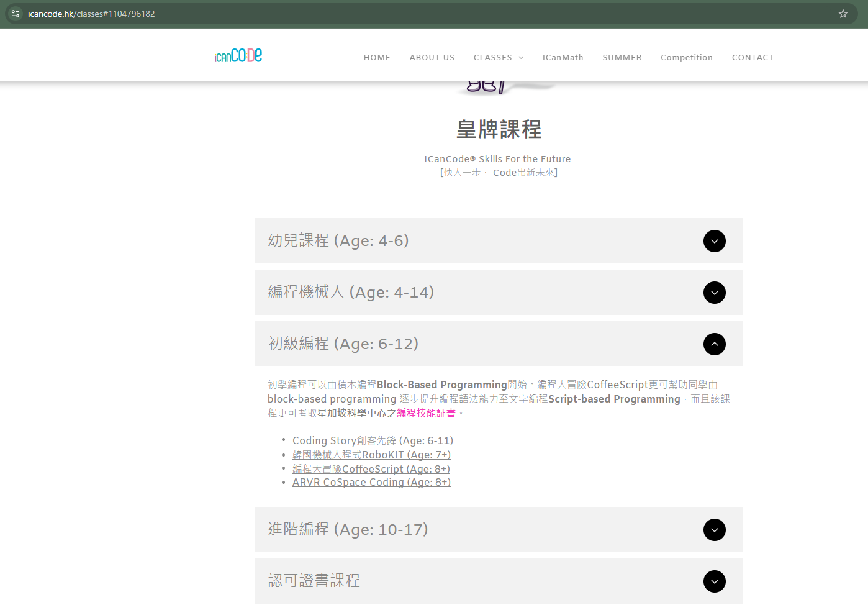Screen dimensions: 868x610
Task: Go to the HOME menu item
Action: click(x=377, y=58)
